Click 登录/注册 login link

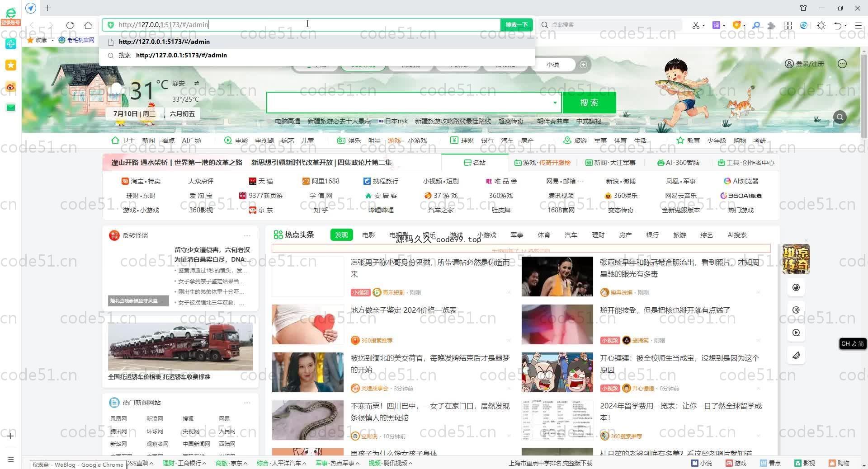pyautogui.click(x=805, y=64)
